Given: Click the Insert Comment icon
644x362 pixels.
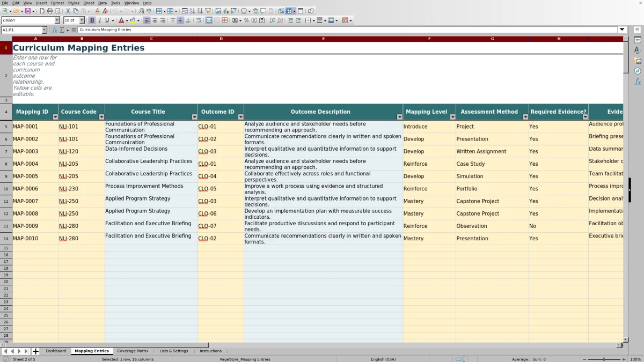Looking at the screenshot, I should 264,11.
